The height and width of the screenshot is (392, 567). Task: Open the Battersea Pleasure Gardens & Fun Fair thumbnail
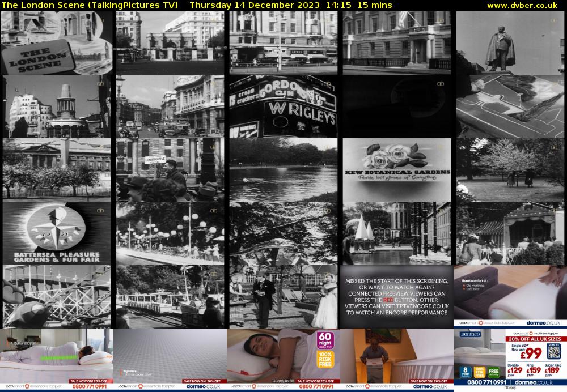tap(57, 233)
